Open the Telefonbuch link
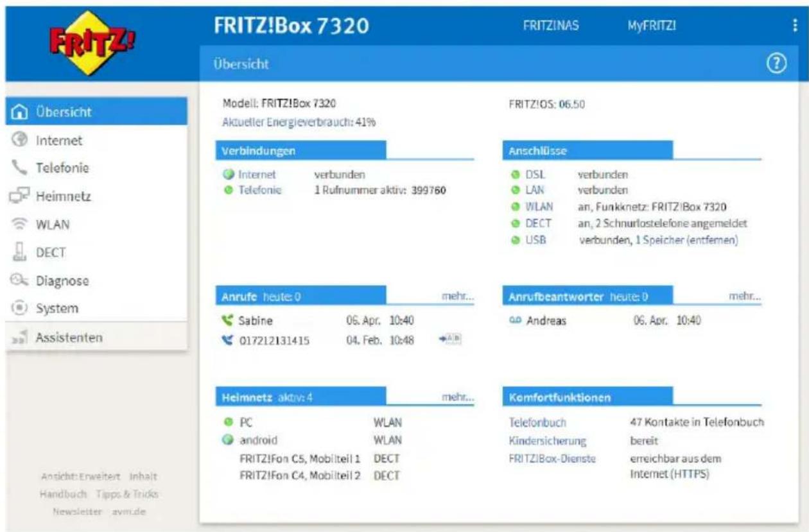 [x=537, y=424]
